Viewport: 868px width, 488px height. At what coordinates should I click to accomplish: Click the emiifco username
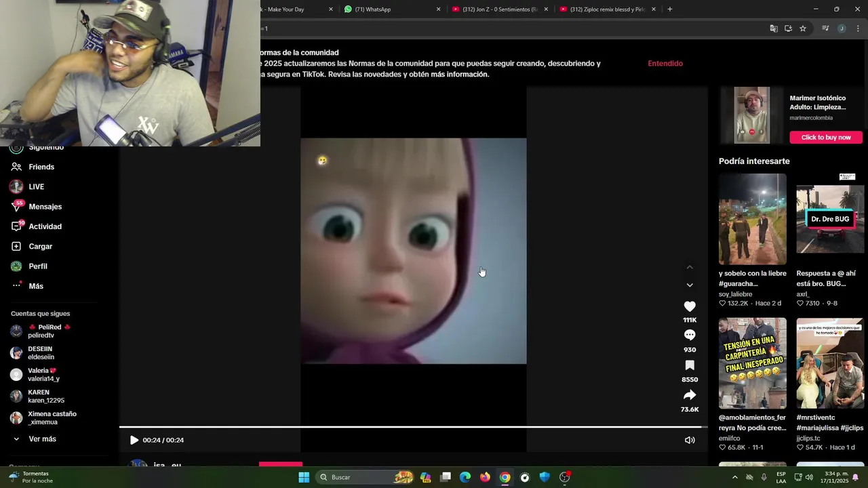click(730, 439)
